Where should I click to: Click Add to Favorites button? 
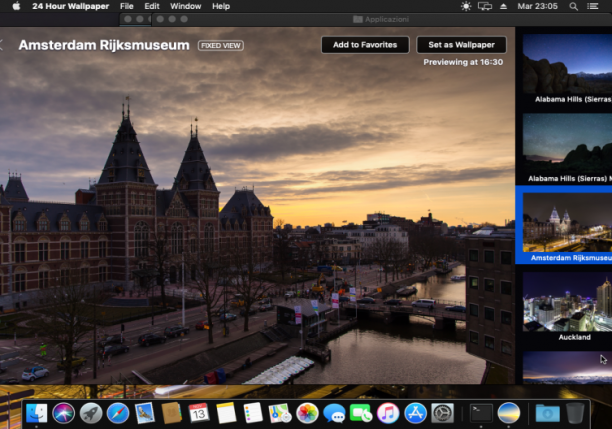365,45
